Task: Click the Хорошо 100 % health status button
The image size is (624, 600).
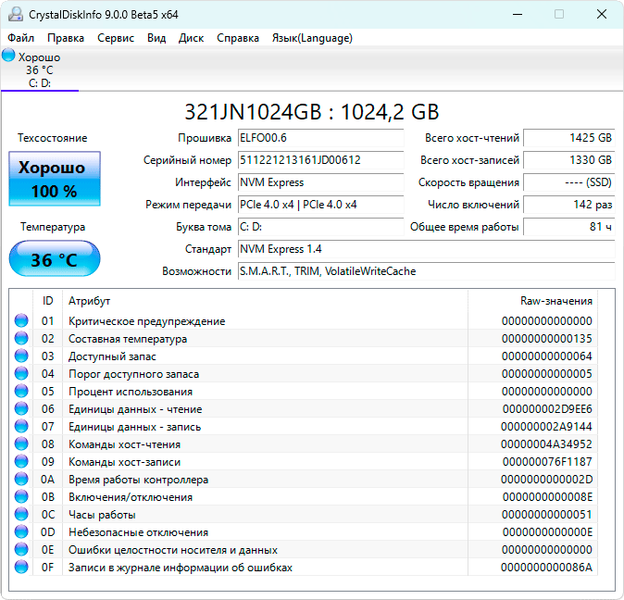Action: coord(54,179)
